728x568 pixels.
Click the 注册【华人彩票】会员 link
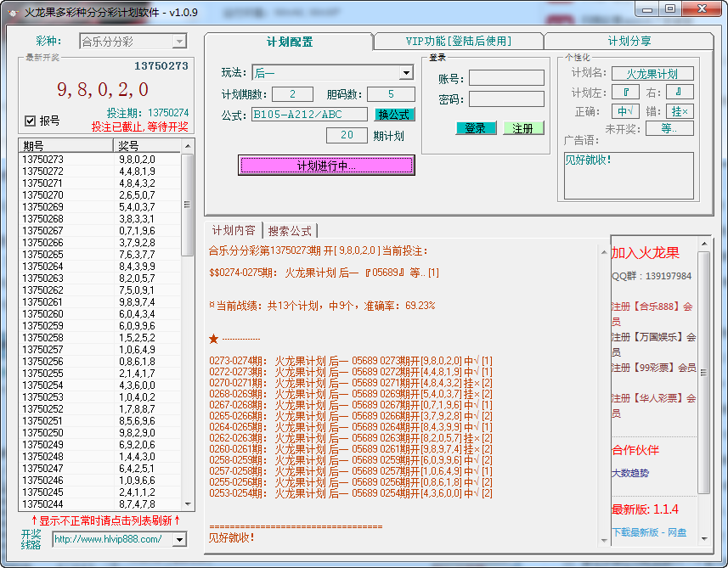coord(653,406)
